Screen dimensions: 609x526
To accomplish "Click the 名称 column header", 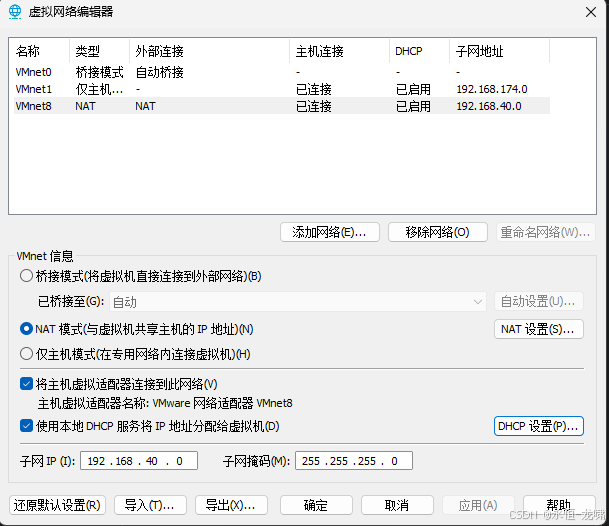I will pos(41,51).
